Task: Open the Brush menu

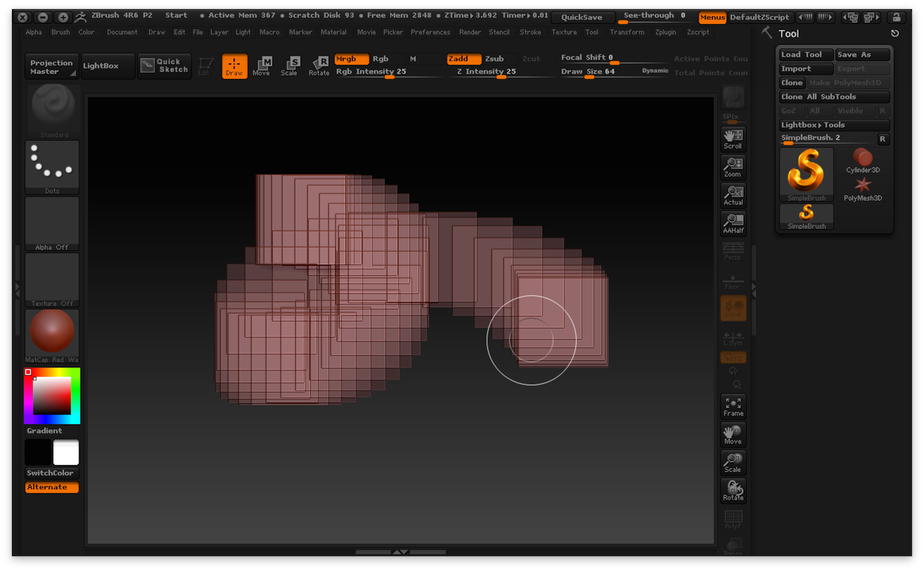Action: [x=60, y=32]
